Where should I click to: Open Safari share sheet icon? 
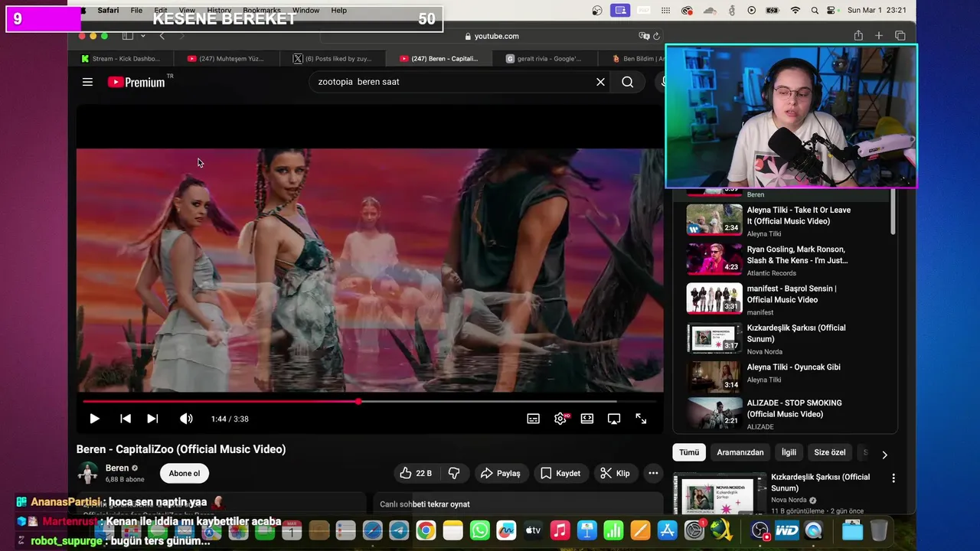[x=858, y=36]
